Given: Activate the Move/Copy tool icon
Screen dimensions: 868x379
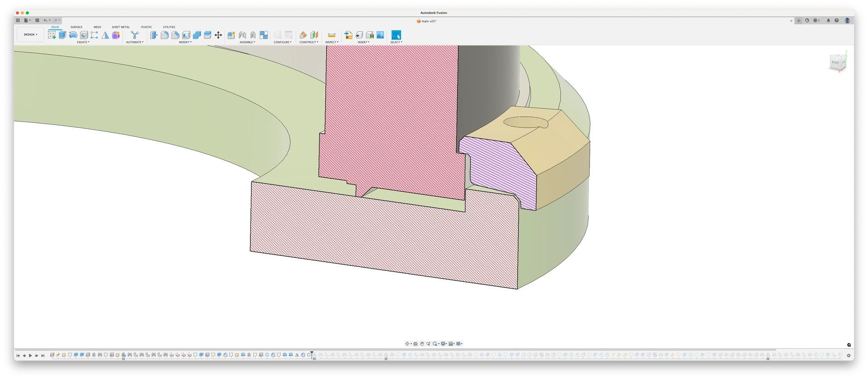Looking at the screenshot, I should coord(218,35).
